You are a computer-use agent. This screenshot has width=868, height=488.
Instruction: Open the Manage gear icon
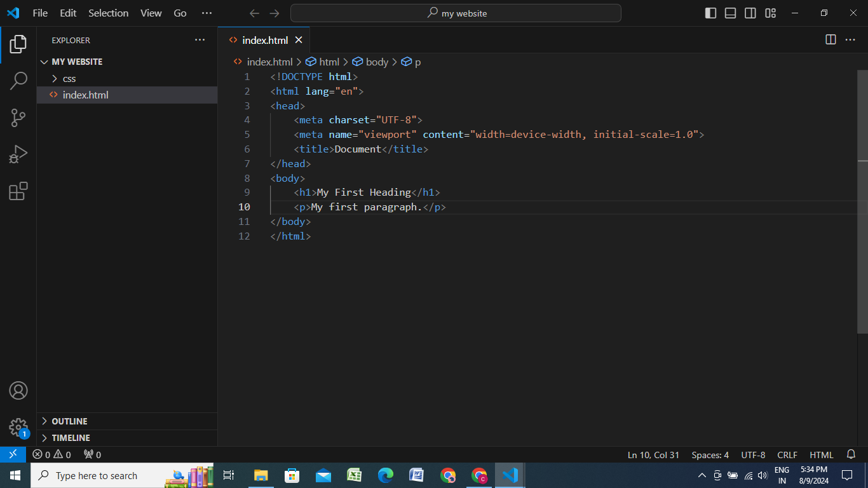[18, 428]
